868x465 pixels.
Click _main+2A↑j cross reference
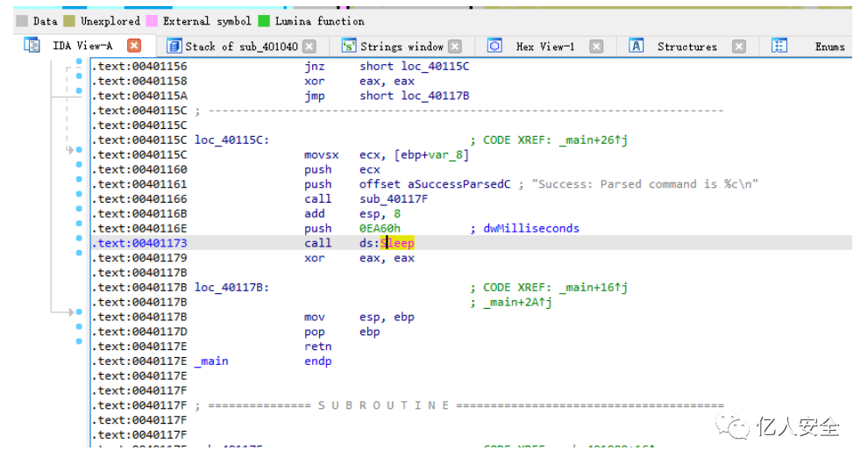(x=517, y=303)
